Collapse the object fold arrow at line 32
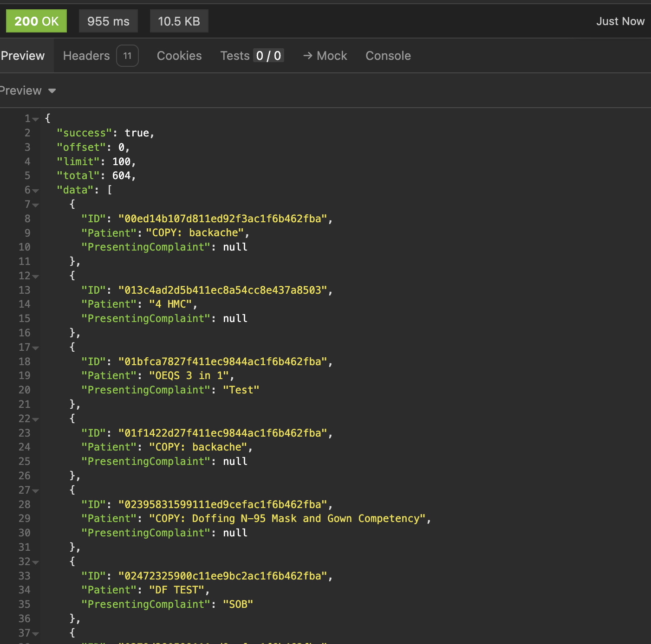651x644 pixels. [36, 563]
